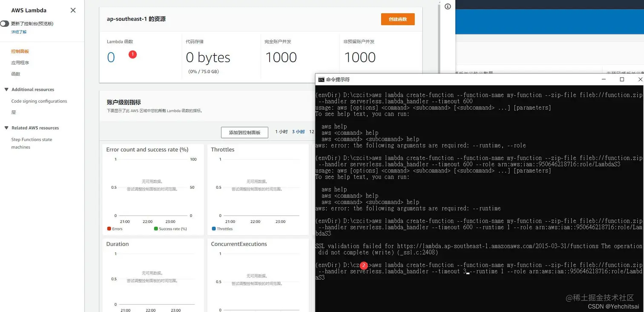This screenshot has height=312, width=644.
Task: Click the info circle icon in the console
Action: click(448, 6)
